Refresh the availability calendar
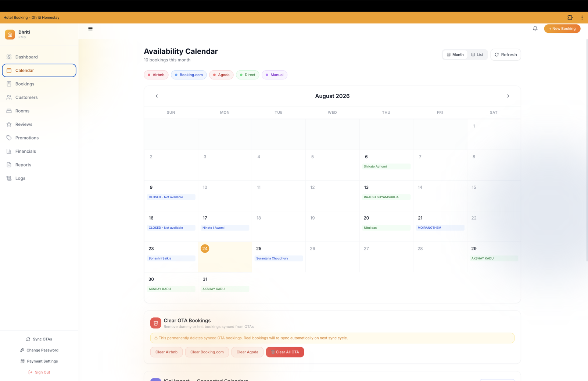 click(x=506, y=55)
